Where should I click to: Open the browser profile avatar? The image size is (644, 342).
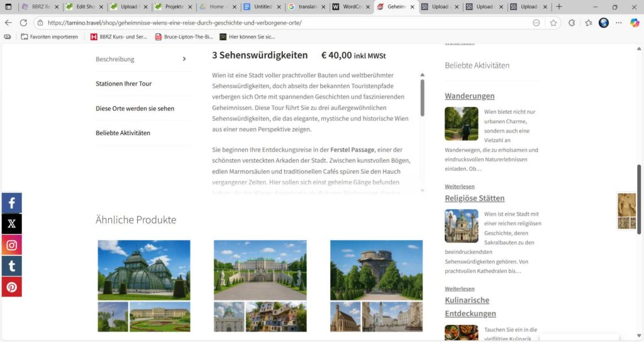pos(604,23)
